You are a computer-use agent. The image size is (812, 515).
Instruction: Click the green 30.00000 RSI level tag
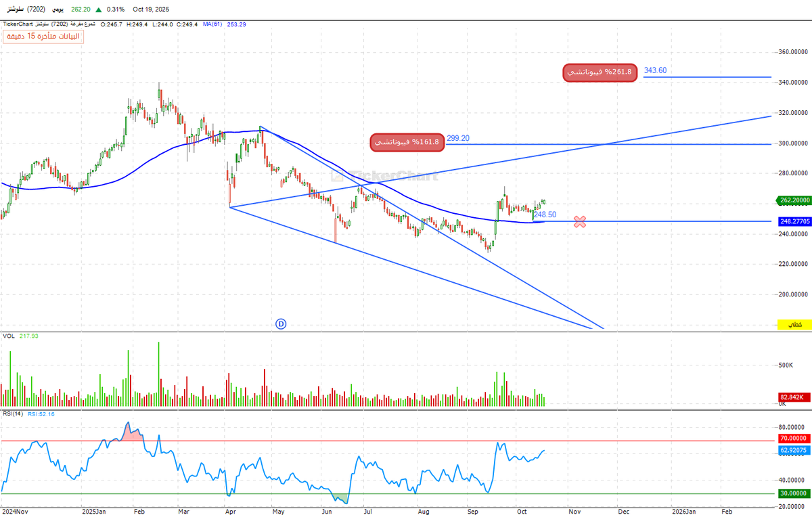click(794, 493)
